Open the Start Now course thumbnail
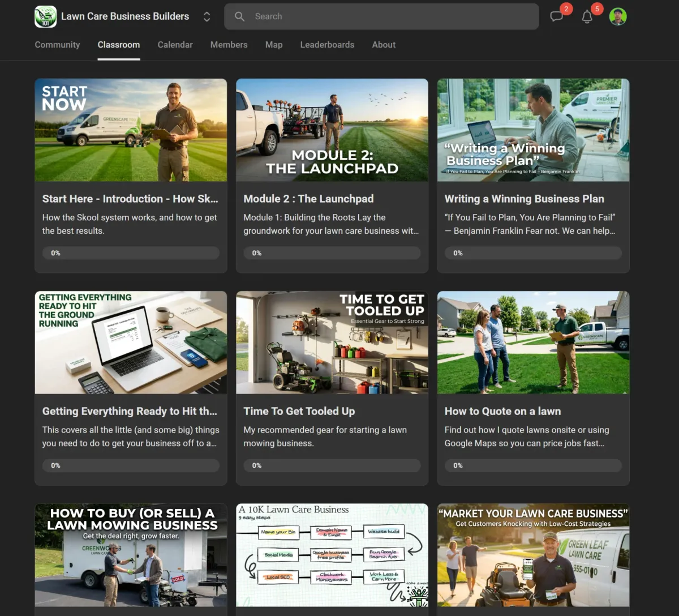The image size is (679, 616). (x=131, y=130)
